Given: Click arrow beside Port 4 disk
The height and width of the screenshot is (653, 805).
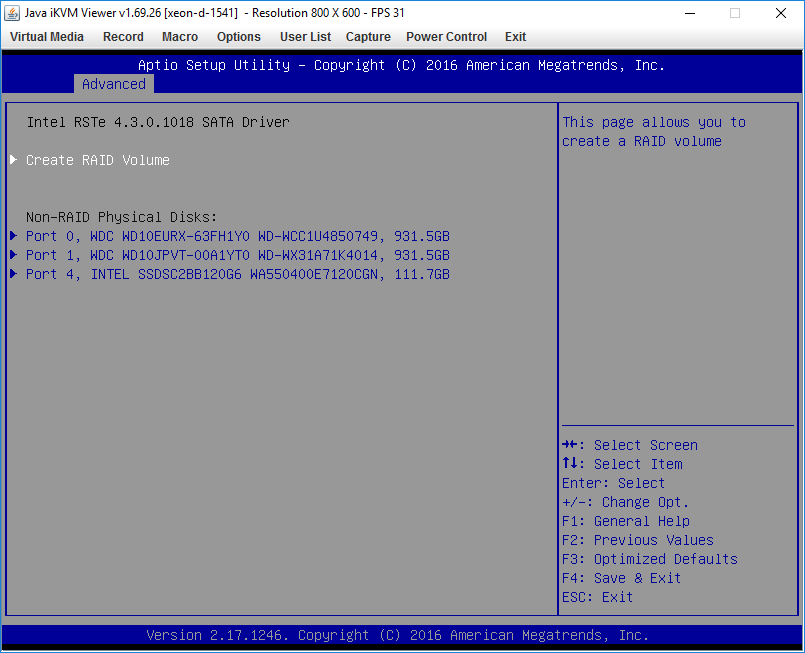Looking at the screenshot, I should tap(14, 274).
